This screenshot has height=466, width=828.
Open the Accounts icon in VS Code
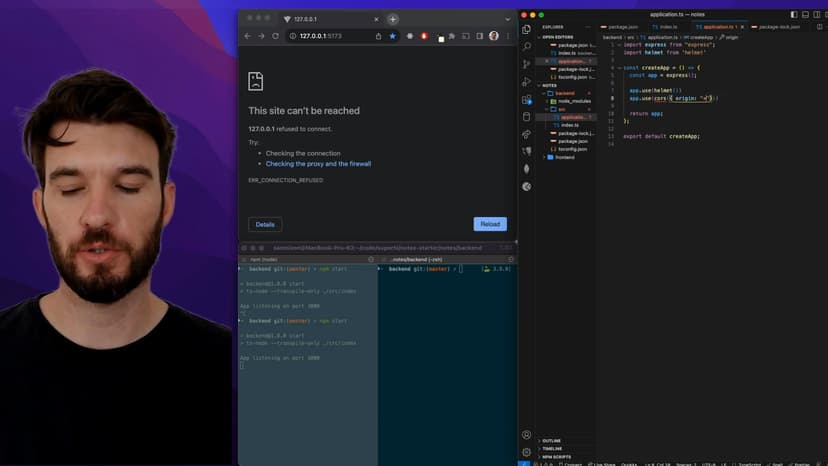(x=527, y=435)
